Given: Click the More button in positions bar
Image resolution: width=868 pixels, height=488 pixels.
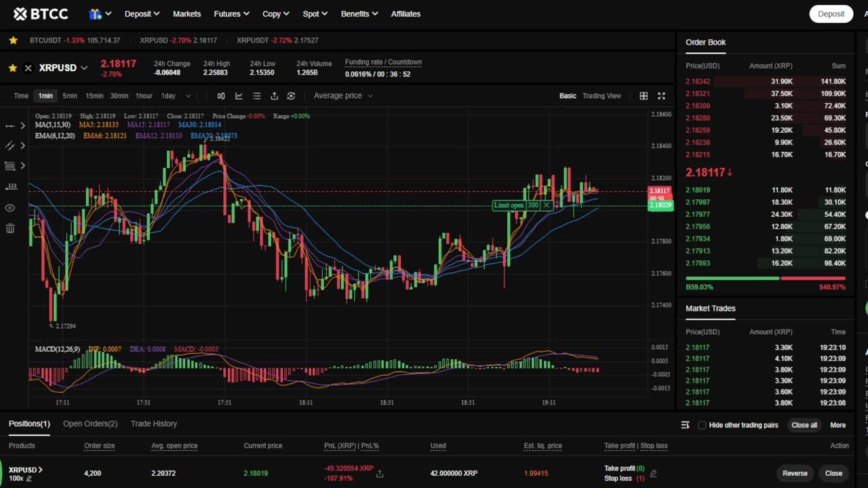Looking at the screenshot, I should coord(837,425).
